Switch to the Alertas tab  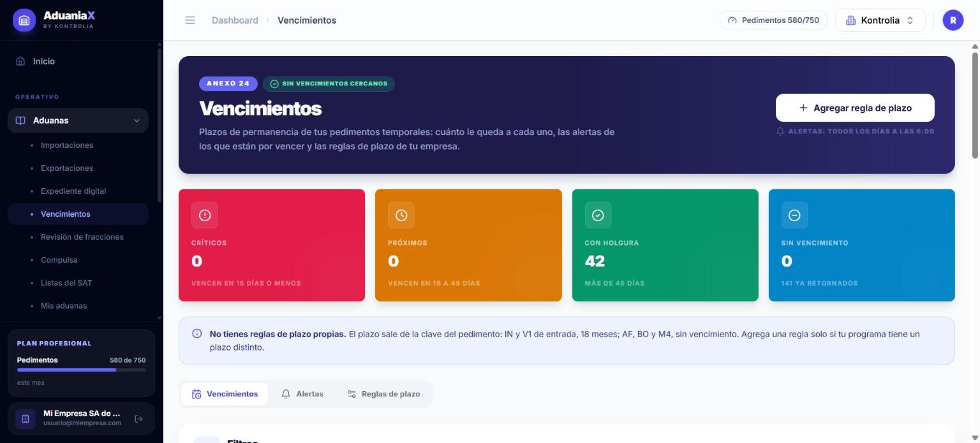click(x=302, y=394)
